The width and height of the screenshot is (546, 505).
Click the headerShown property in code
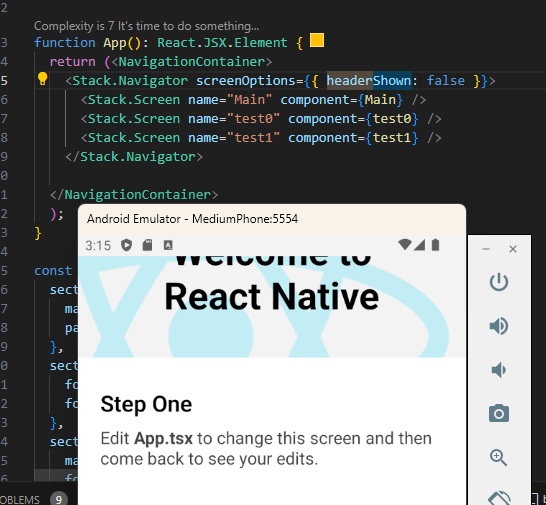(369, 81)
